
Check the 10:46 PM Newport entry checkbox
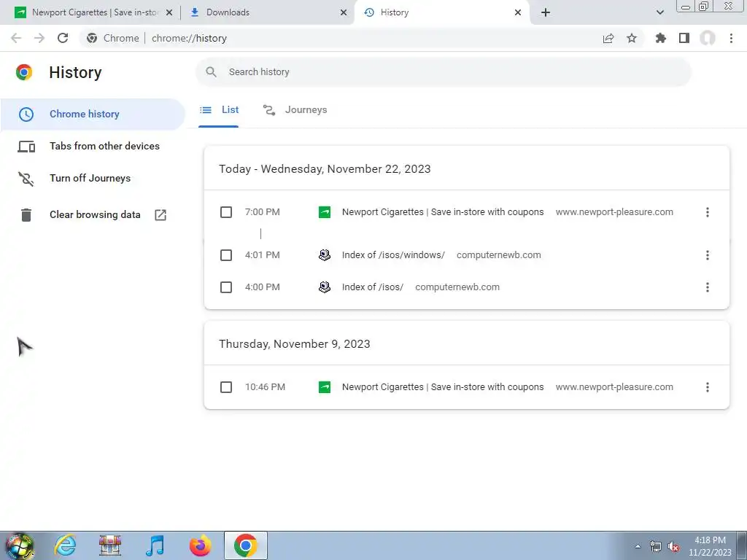226,387
